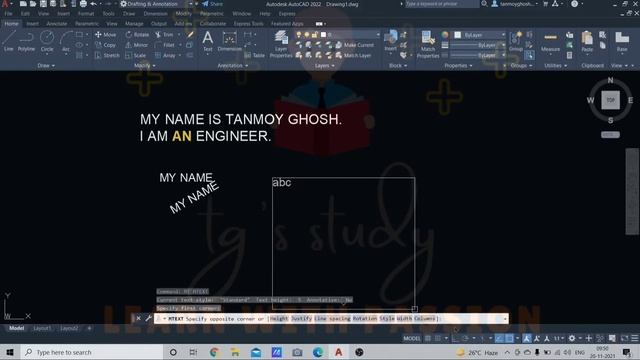Toggle annotation visibility in status bar
This screenshot has height=360, width=640.
point(527,338)
